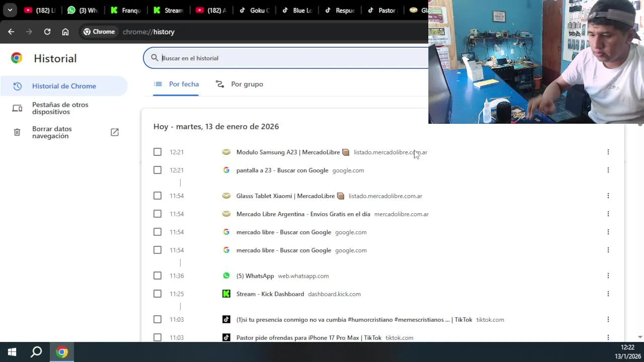Open more actions for Modulo Samsung A23
Viewport: 644px width, 362px height.
[x=608, y=152]
